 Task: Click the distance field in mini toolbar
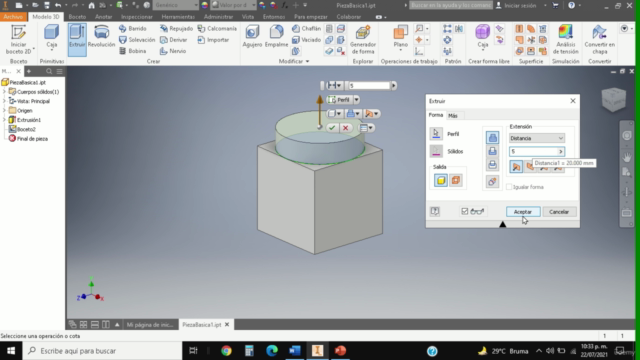(369, 86)
